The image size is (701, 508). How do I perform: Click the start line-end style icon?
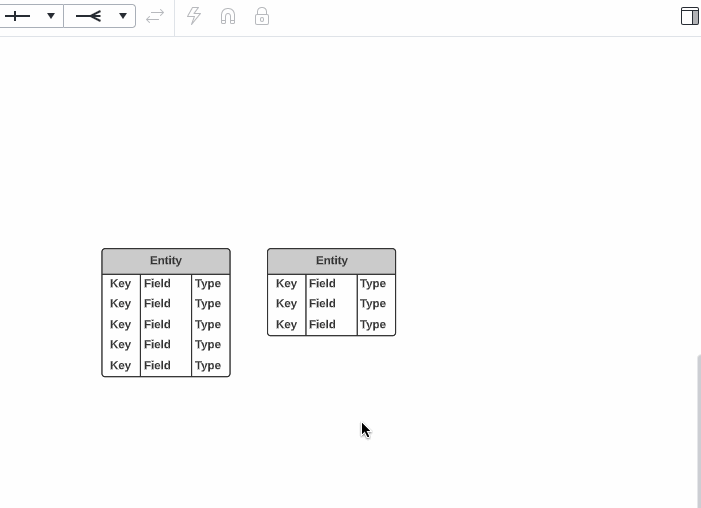[18, 16]
